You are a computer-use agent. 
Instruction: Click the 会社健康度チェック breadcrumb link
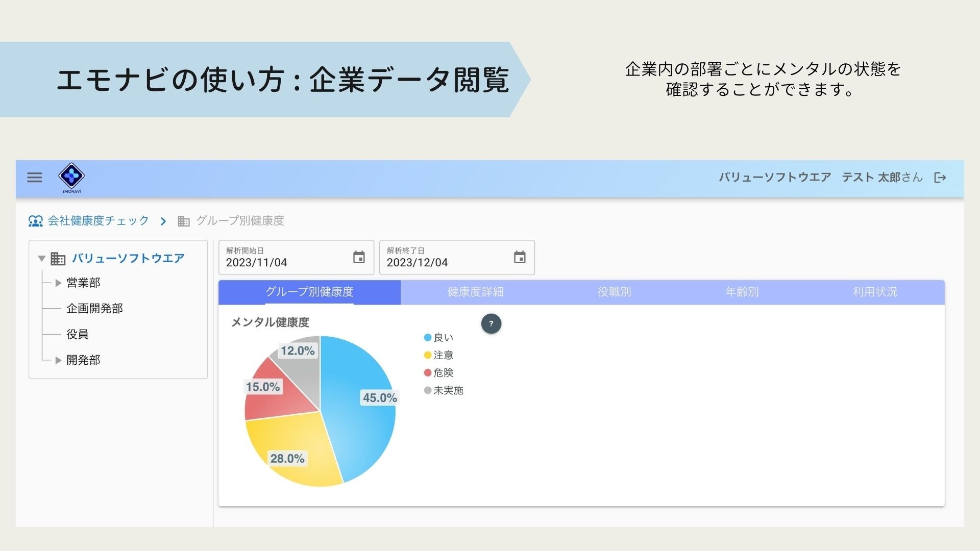pos(98,221)
